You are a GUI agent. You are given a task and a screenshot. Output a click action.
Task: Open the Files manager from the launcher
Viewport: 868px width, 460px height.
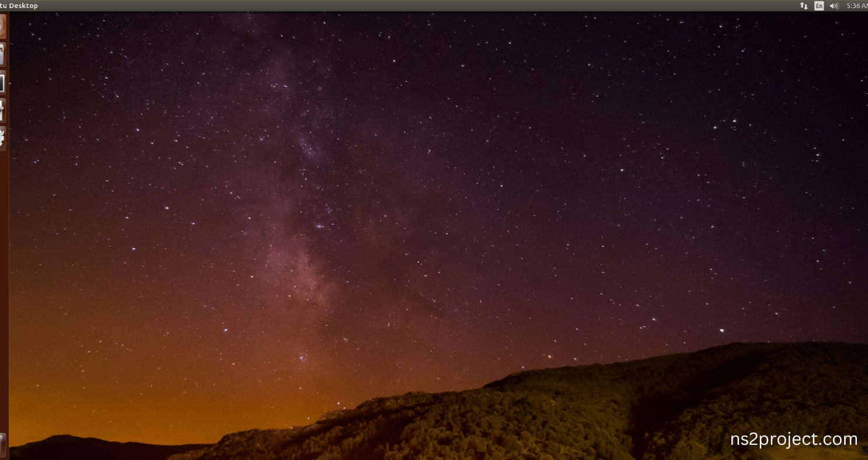coord(3,54)
